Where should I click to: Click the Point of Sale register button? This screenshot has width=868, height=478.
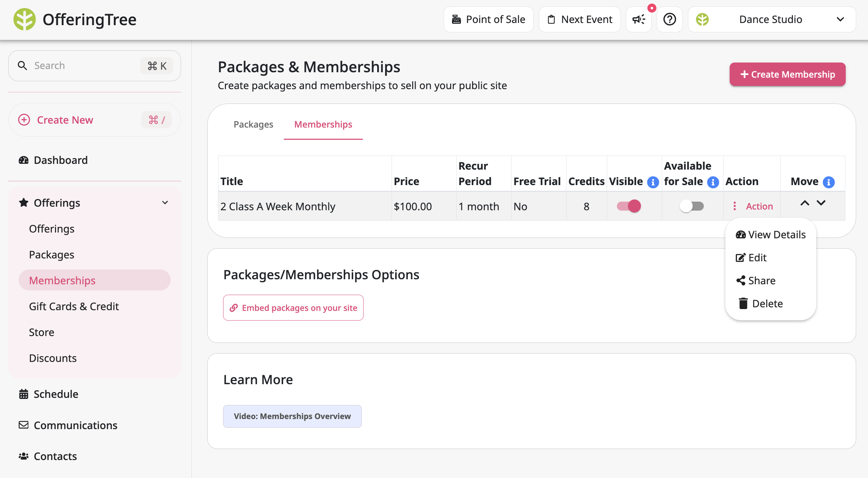[489, 19]
